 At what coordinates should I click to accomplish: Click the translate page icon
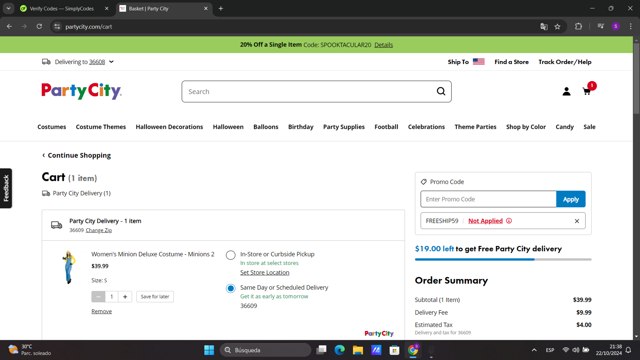544,27
